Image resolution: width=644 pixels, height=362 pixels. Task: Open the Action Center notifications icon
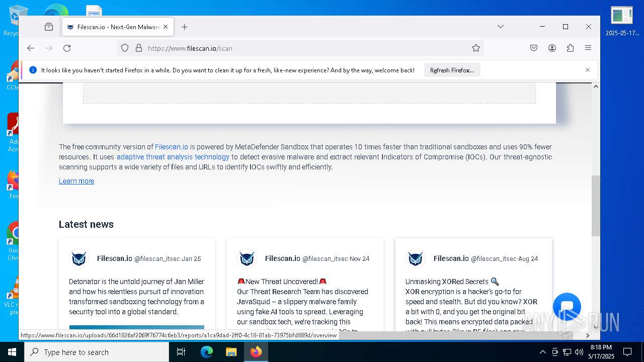click(627, 352)
